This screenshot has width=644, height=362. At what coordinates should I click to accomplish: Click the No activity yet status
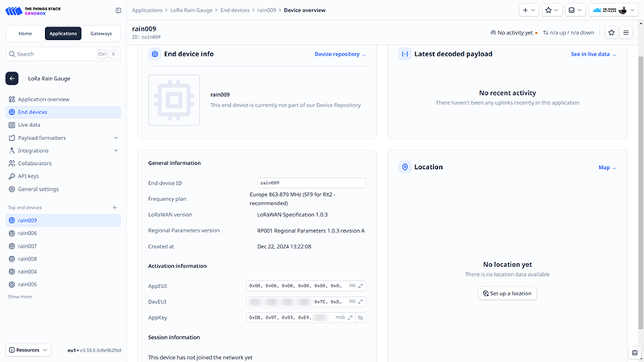[x=514, y=33]
